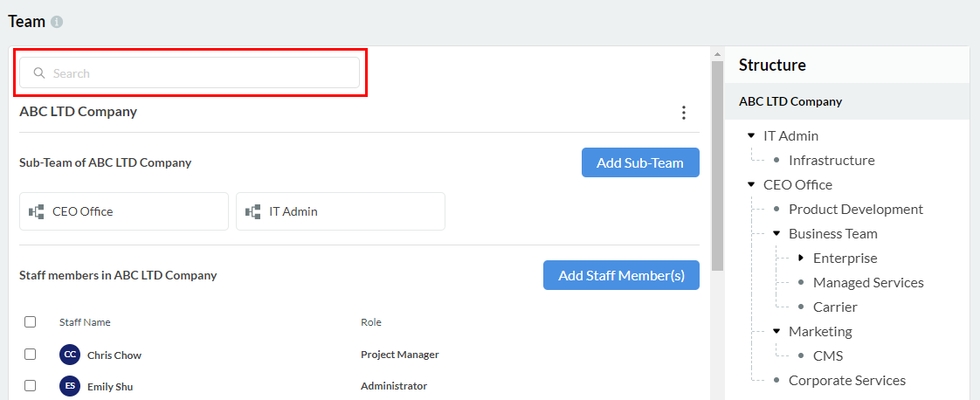Tick the checkbox beside Emily Shu
The height and width of the screenshot is (400, 980).
coord(31,385)
